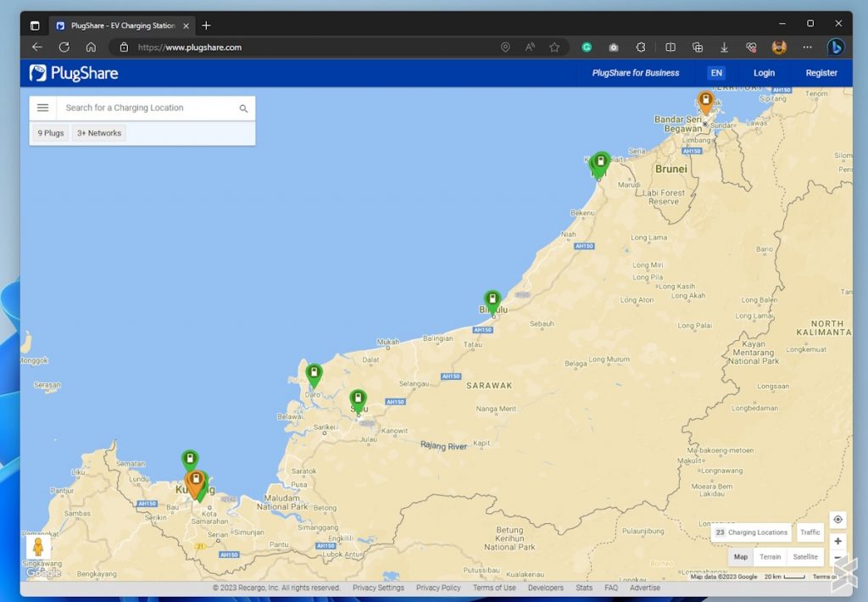Click the green charger pin at Bintulu
This screenshot has width=868, height=602.
pyautogui.click(x=492, y=300)
